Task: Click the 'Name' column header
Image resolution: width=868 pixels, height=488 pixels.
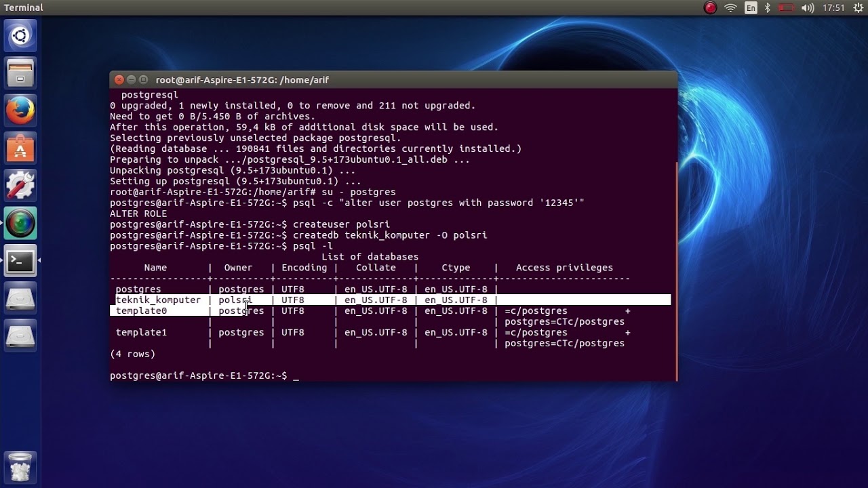Action: (155, 268)
